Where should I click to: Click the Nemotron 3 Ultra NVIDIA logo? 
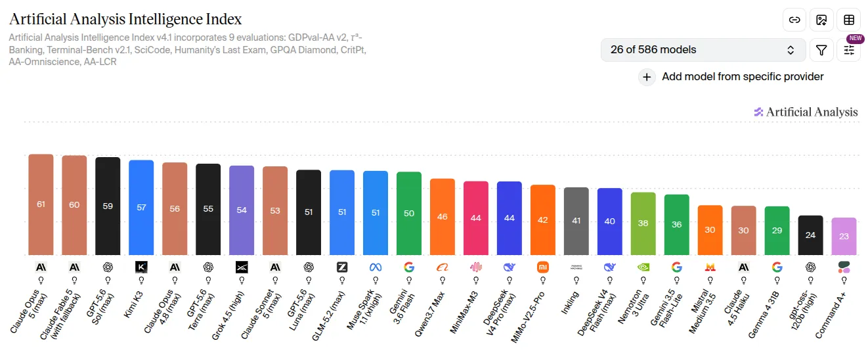coord(643,267)
